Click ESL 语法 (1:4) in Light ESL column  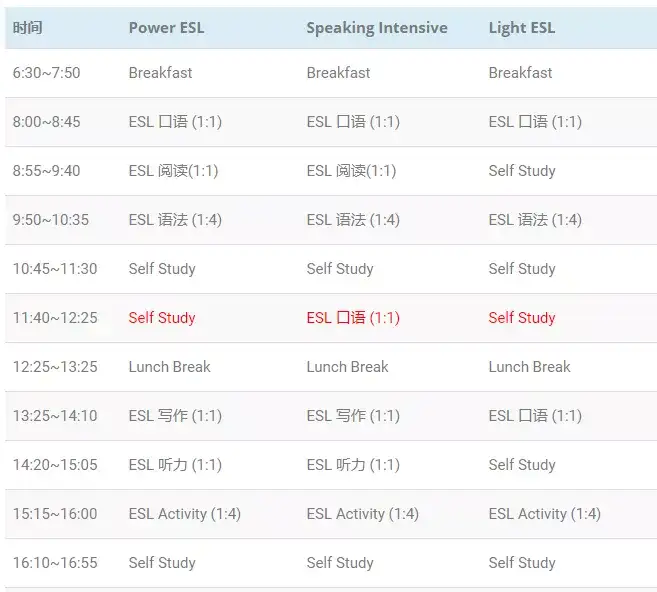click(x=535, y=220)
